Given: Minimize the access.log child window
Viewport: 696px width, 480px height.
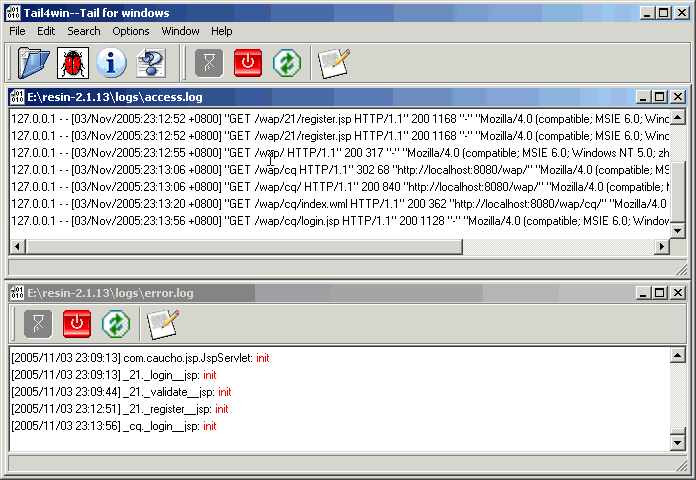Looking at the screenshot, I should [x=643, y=97].
